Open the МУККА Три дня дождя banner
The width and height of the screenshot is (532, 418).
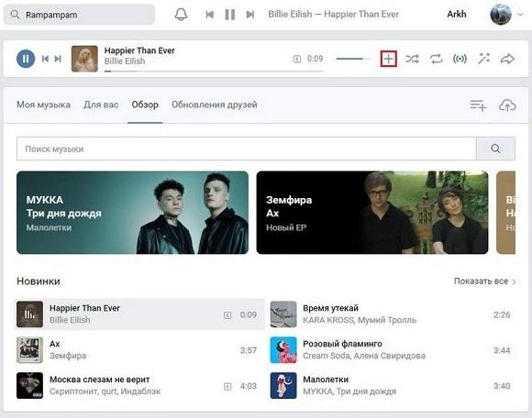tap(132, 213)
